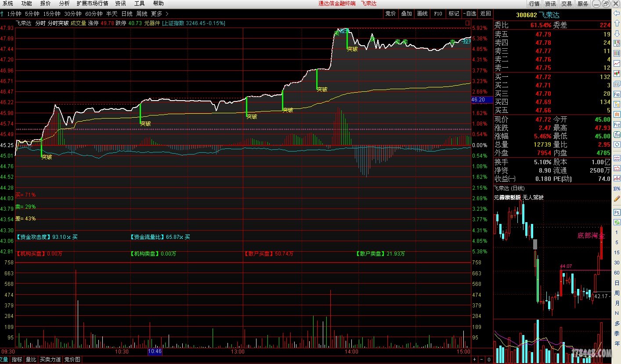Switch to the 买卖力道 bottom tab
The width and height of the screenshot is (621, 364).
(x=50, y=359)
